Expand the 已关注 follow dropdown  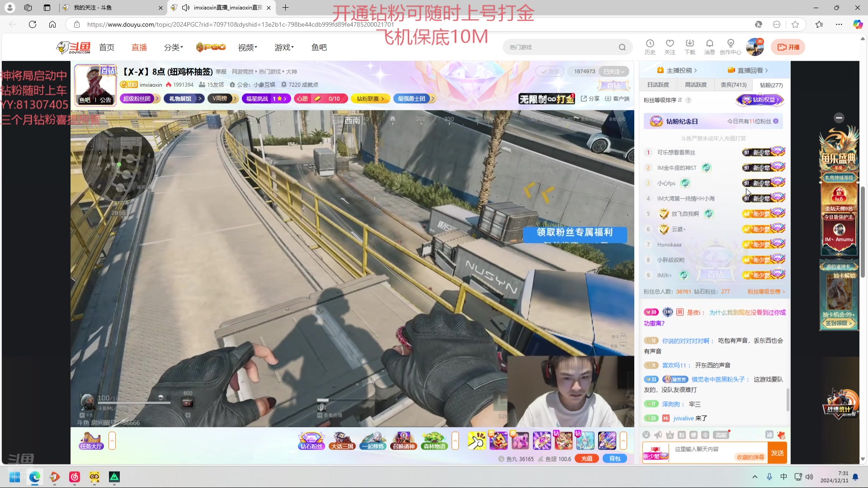click(614, 71)
